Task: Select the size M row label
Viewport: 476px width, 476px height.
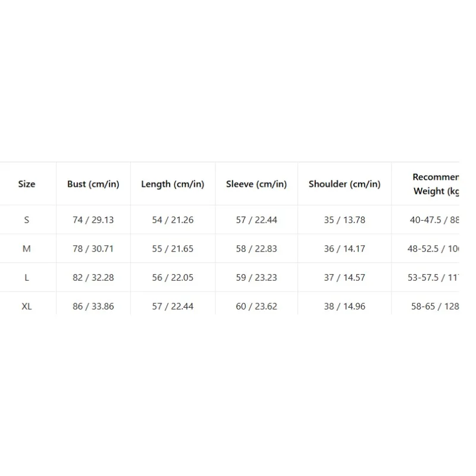Action: (x=27, y=249)
